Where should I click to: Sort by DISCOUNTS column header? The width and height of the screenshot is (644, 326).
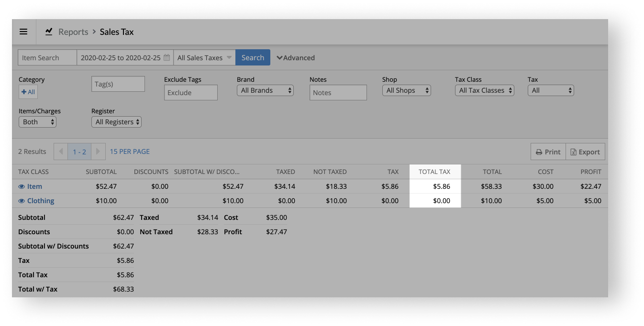point(151,172)
